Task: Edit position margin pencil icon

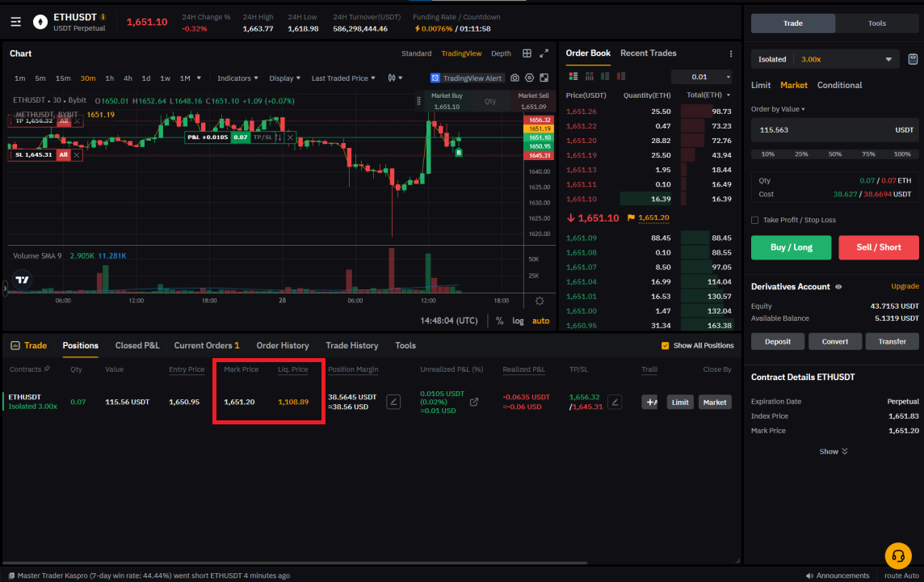Action: coord(393,403)
